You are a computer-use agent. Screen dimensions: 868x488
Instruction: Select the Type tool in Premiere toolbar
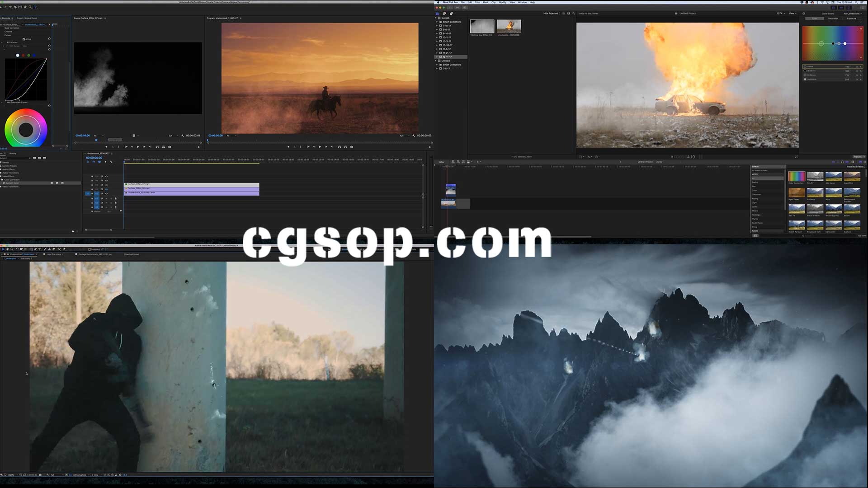point(35,7)
